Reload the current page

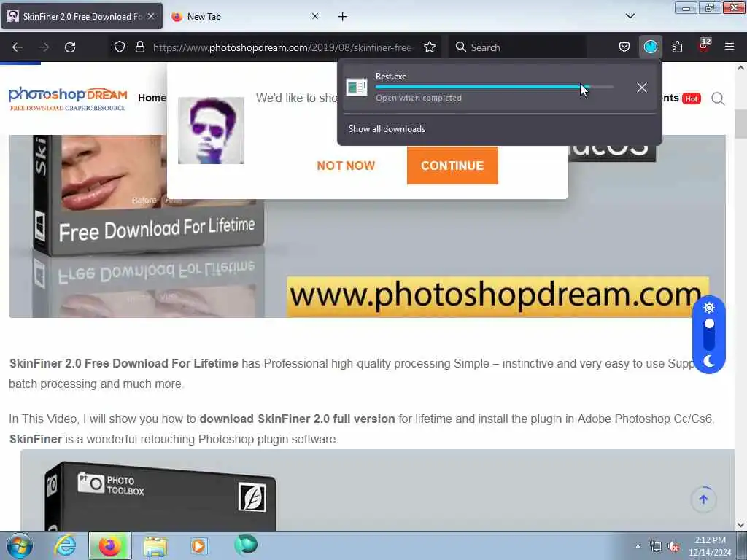(70, 47)
